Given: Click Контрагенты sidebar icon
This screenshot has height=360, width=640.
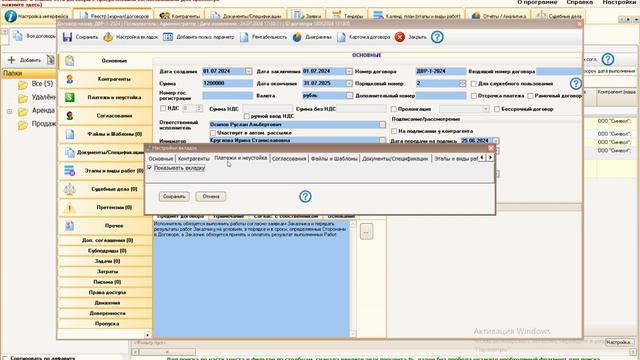Looking at the screenshot, I should coord(69,79).
